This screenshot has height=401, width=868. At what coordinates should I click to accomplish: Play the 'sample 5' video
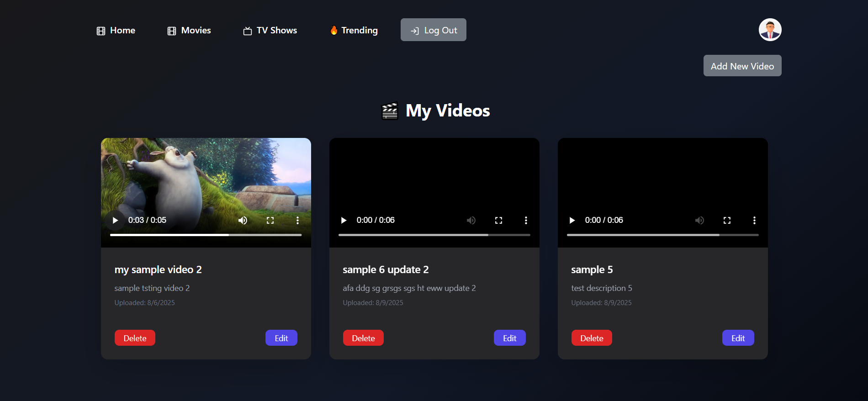(x=572, y=220)
